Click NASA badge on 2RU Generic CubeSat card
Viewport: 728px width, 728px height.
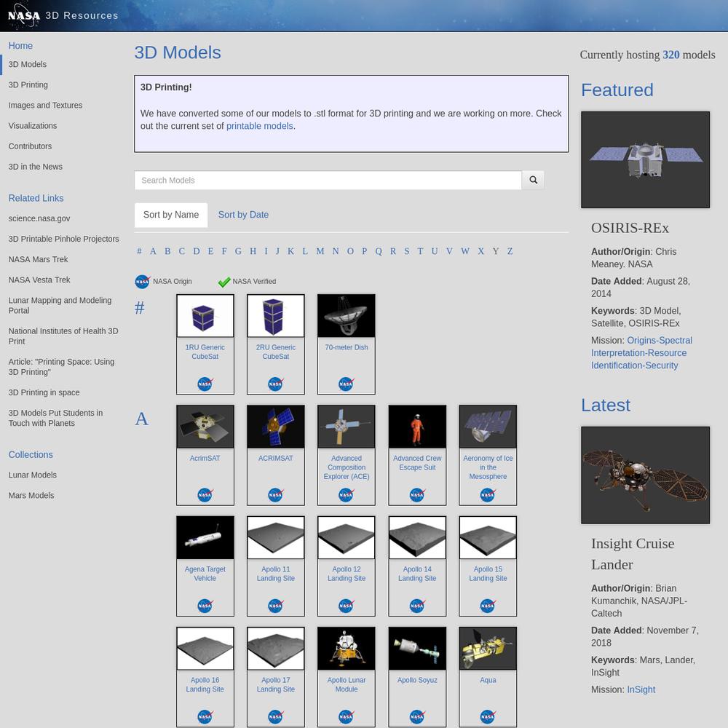[x=276, y=384]
